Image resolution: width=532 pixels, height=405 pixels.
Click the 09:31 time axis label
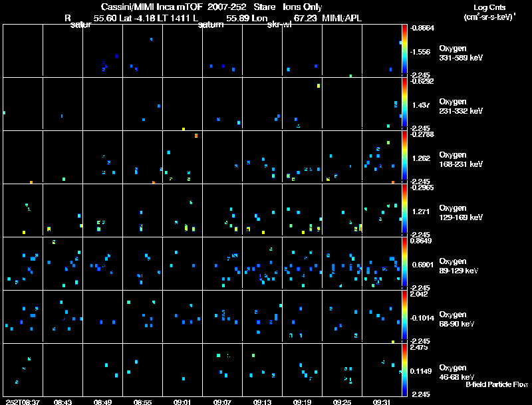click(382, 402)
